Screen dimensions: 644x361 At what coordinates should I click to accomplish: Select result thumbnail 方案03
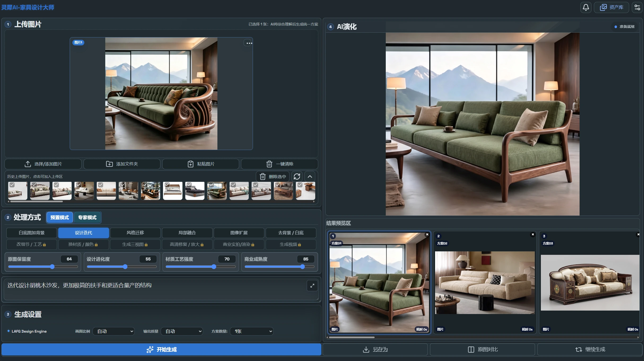(x=590, y=283)
